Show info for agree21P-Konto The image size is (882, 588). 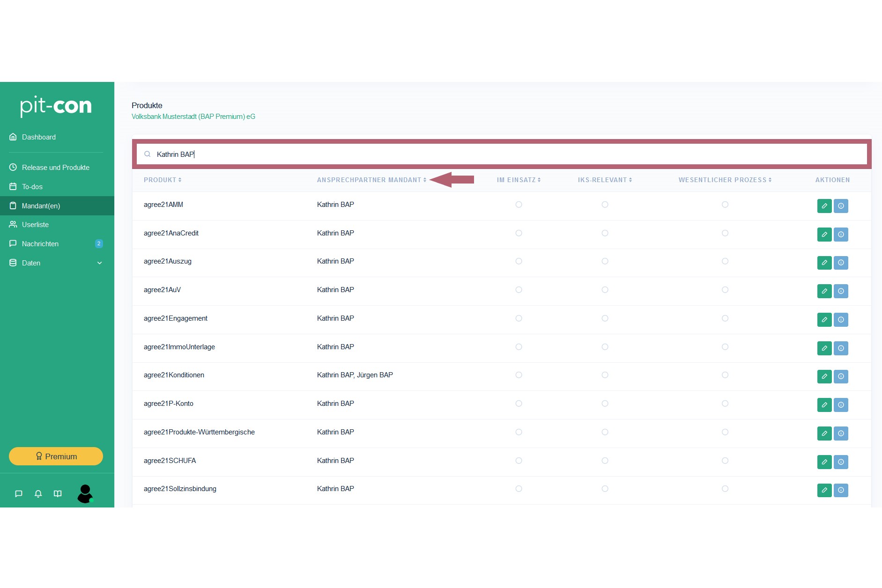[841, 405]
